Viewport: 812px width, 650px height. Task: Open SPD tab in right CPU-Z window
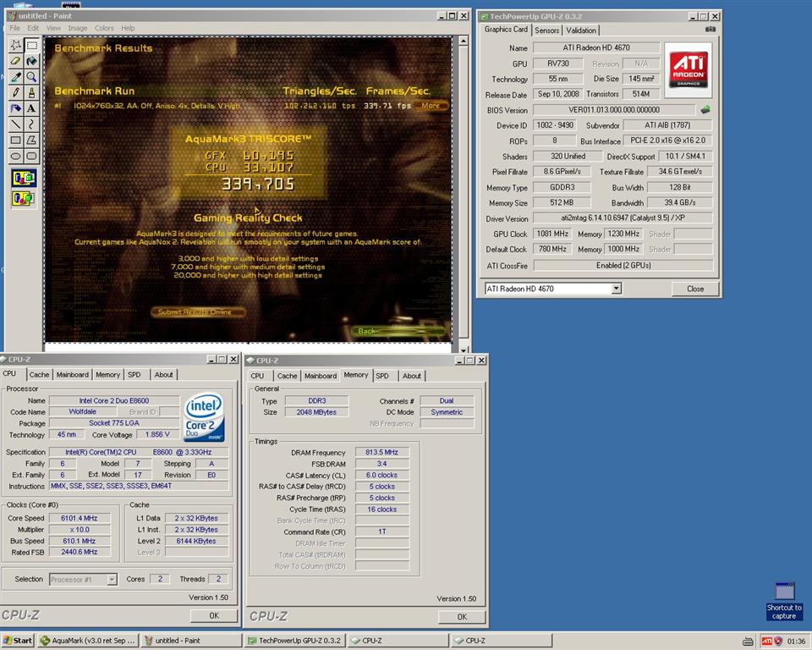click(382, 376)
